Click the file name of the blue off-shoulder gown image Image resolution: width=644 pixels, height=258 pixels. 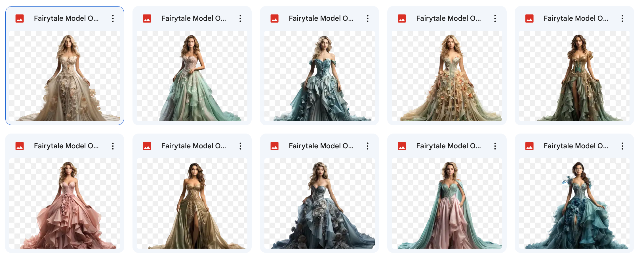point(321,18)
